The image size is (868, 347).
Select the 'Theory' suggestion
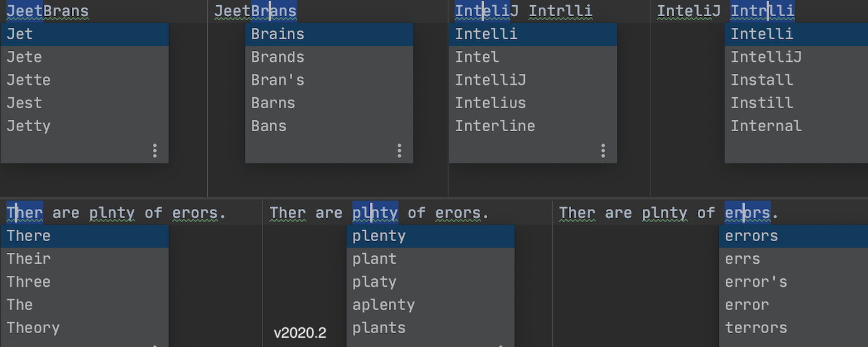(x=84, y=328)
